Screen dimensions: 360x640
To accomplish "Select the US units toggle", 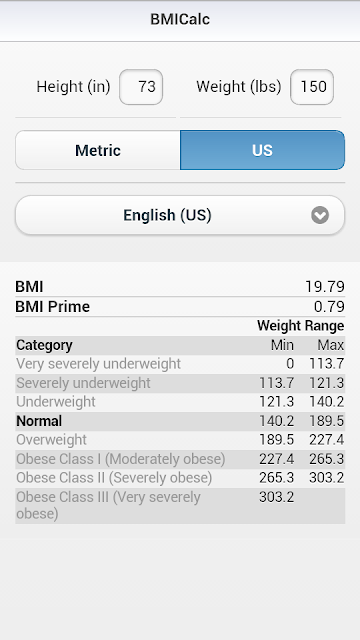I will point(262,150).
